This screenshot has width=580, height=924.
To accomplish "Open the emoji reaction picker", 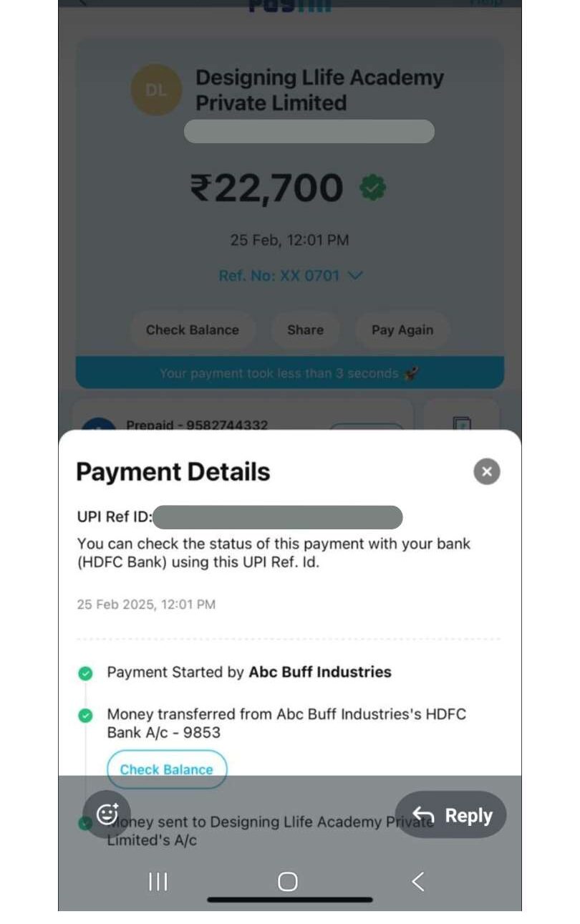I will click(x=107, y=814).
